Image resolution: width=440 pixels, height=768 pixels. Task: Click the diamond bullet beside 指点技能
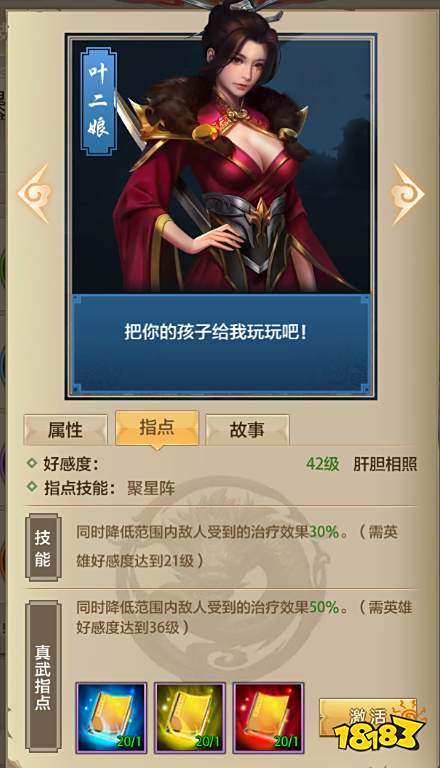click(x=32, y=487)
